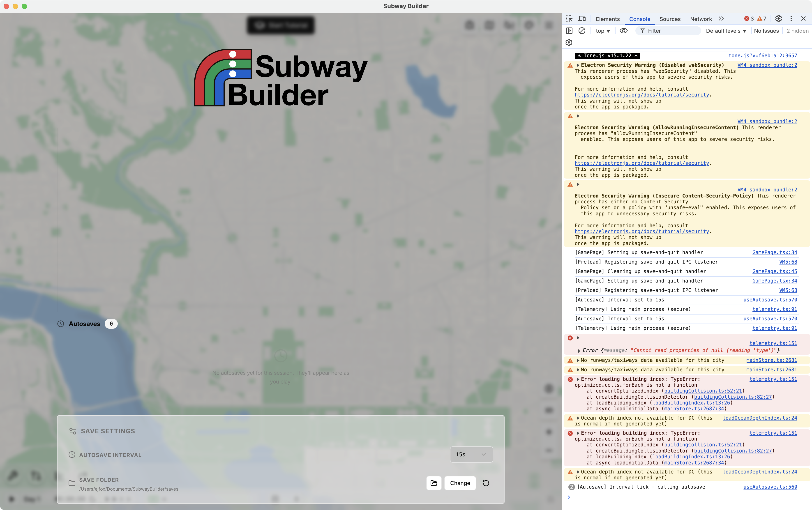Open the 15s autosave interval dropdown

point(471,454)
